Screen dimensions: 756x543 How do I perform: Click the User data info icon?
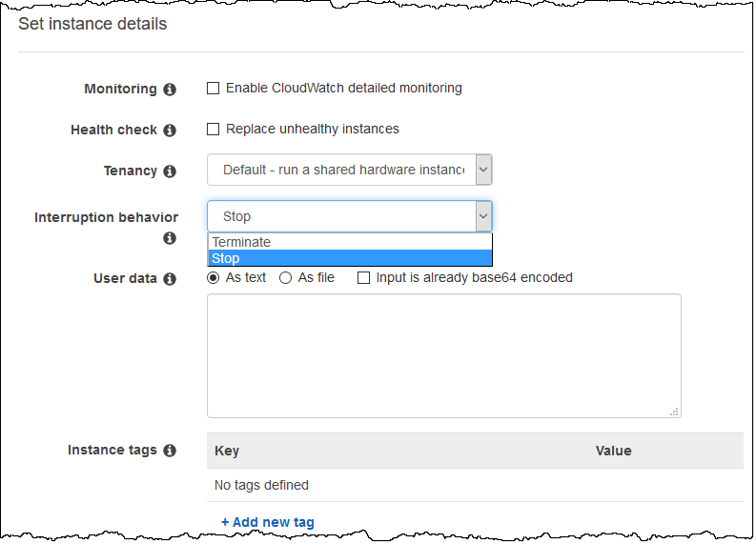coord(170,280)
